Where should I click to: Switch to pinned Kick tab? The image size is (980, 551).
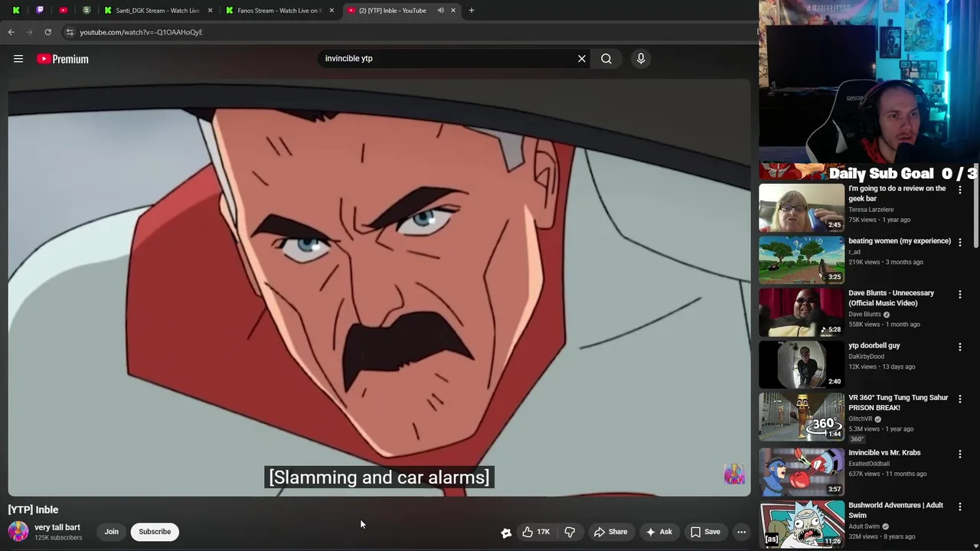[x=16, y=11]
